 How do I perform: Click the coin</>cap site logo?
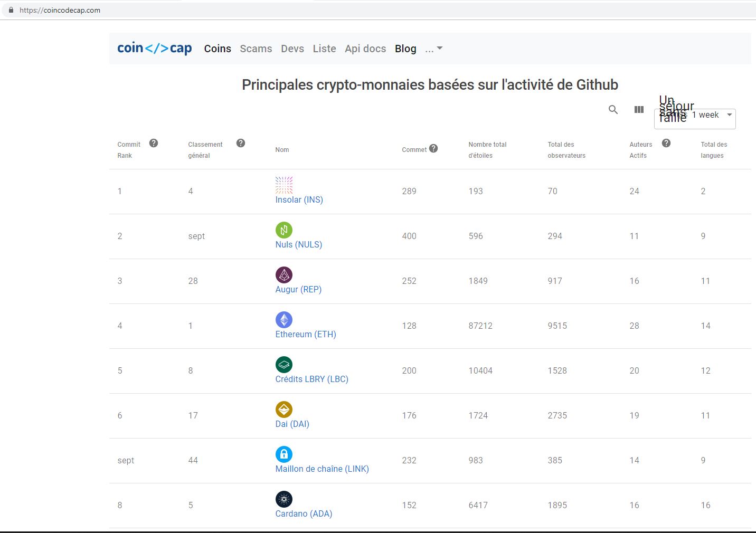pyautogui.click(x=154, y=48)
